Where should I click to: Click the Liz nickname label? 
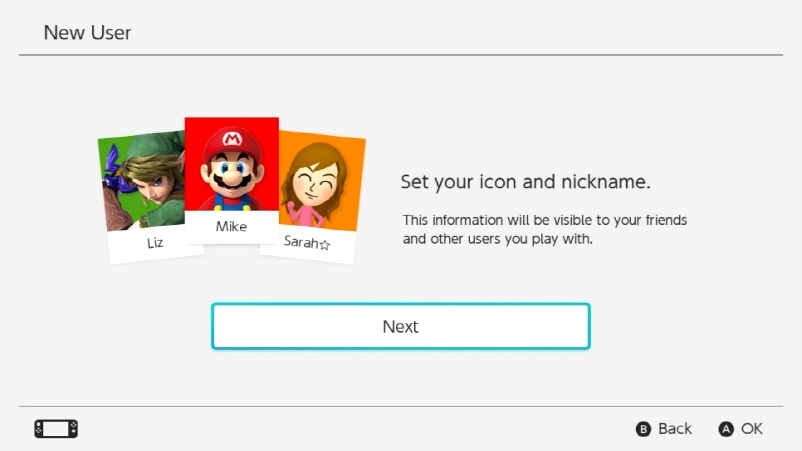point(155,242)
